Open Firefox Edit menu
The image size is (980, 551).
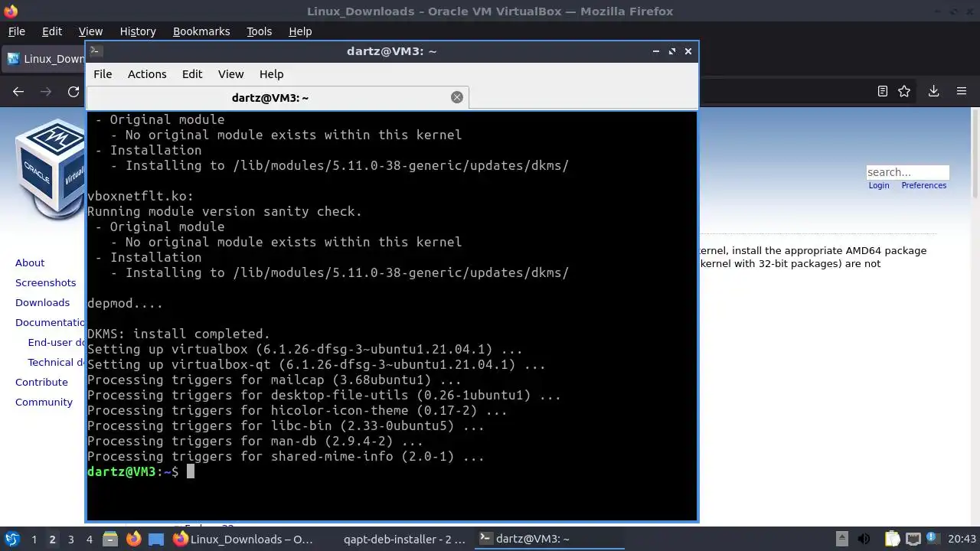tap(52, 31)
